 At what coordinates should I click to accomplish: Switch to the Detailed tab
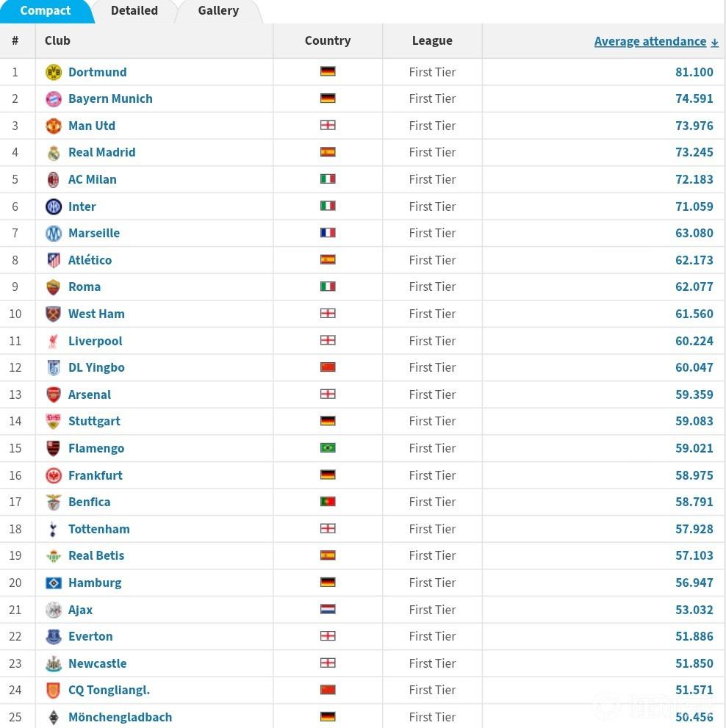134,11
